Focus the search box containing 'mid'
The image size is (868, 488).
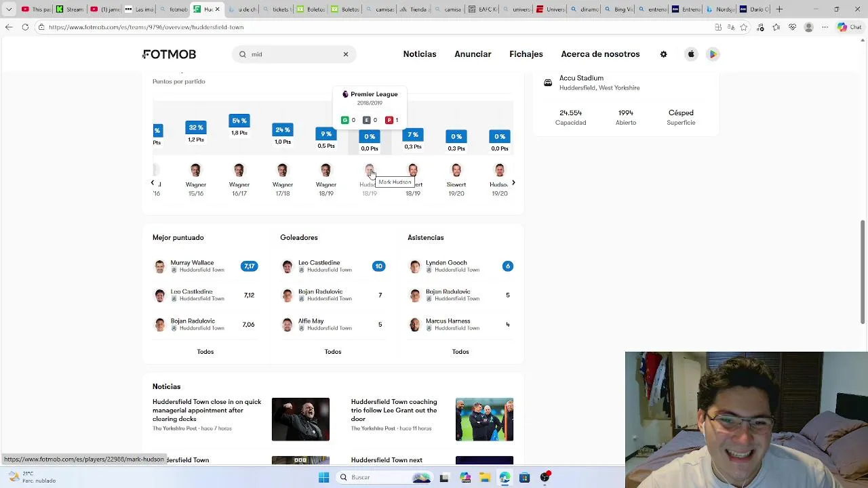[x=294, y=54]
